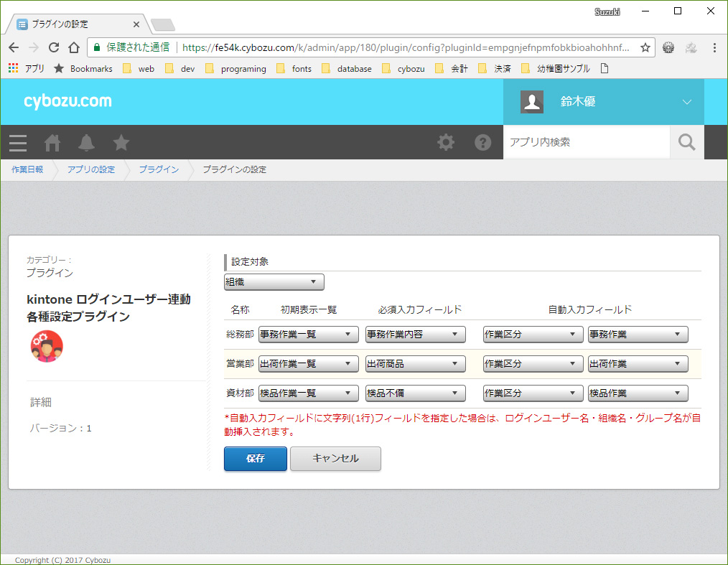The image size is (728, 565).
Task: Click the browser back arrow
Action: pyautogui.click(x=14, y=47)
